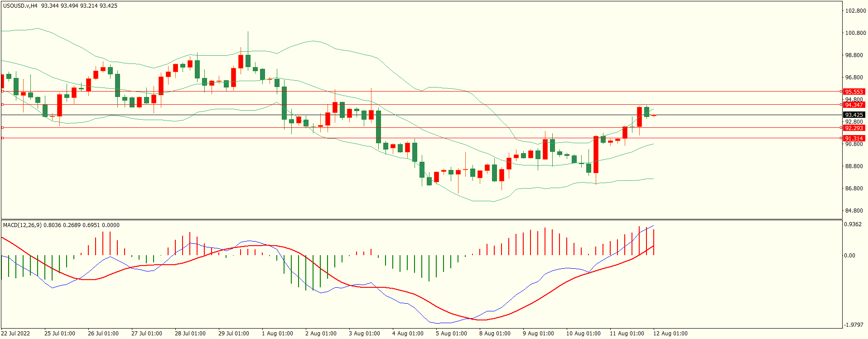Click the red 91.314 price level label
This screenshot has width=868, height=339.
tap(854, 138)
